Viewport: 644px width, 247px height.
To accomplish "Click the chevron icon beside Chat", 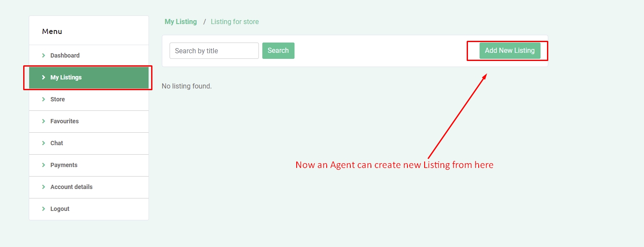I will click(43, 143).
